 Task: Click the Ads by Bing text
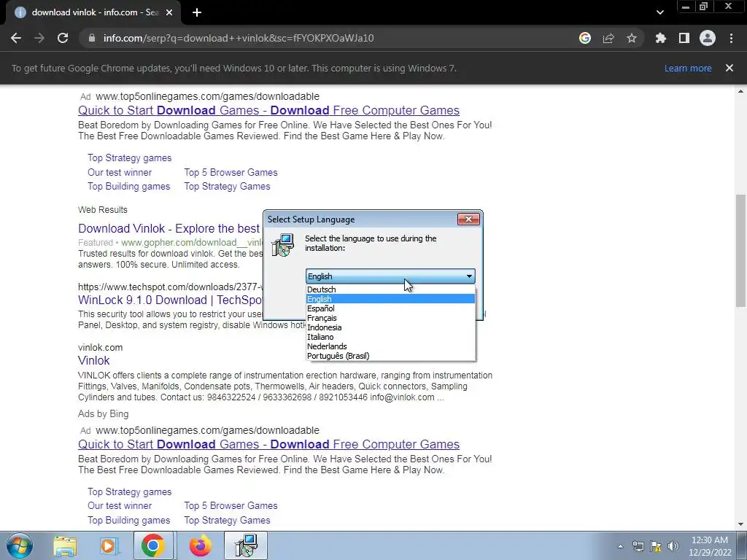coord(104,414)
